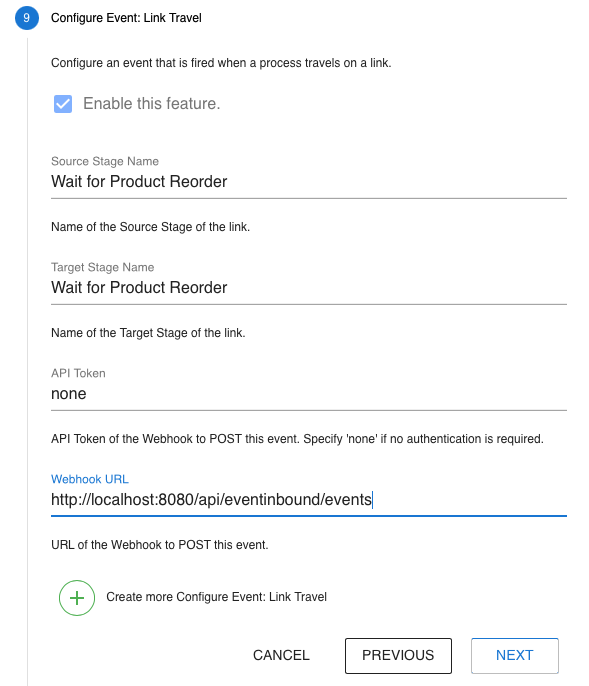Click the CANCEL button

(281, 655)
